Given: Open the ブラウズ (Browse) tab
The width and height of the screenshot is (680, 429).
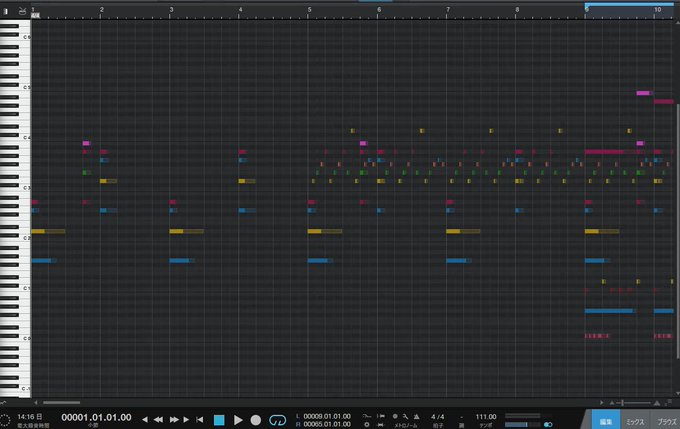Looking at the screenshot, I should coord(667,421).
